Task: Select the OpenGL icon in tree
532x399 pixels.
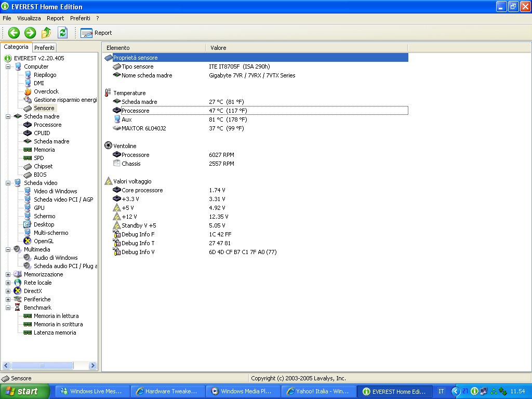Action: (28, 241)
